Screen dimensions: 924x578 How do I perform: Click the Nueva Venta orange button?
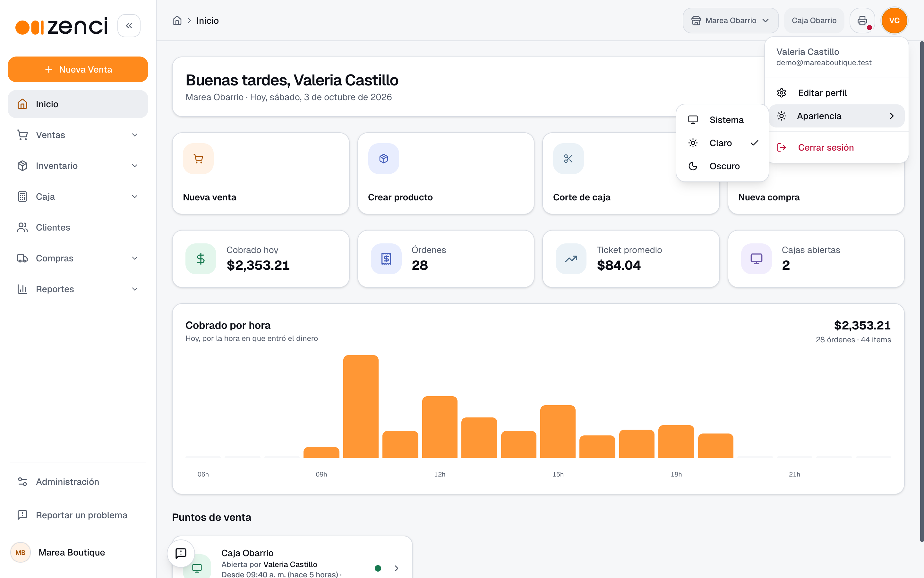click(78, 70)
